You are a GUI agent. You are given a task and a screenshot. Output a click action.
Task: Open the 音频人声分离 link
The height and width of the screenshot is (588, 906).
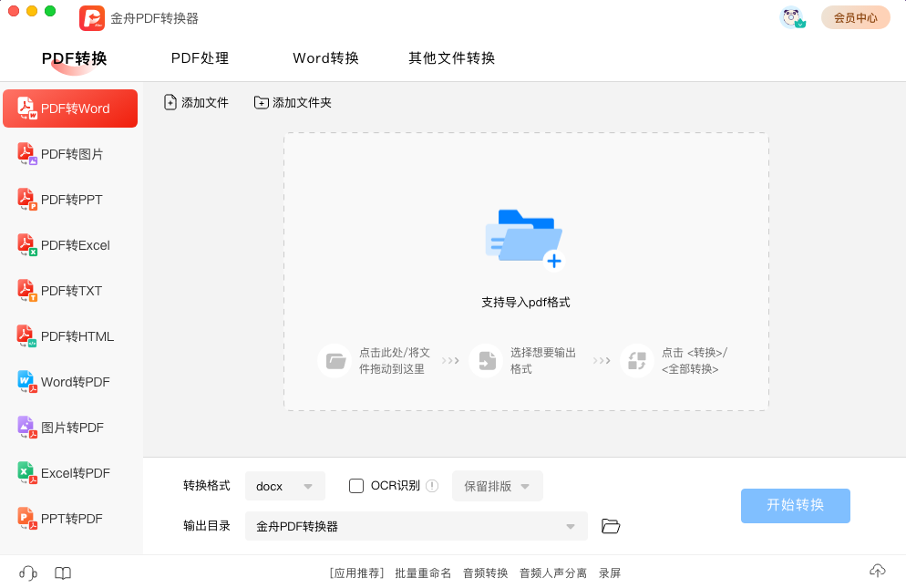(x=553, y=573)
